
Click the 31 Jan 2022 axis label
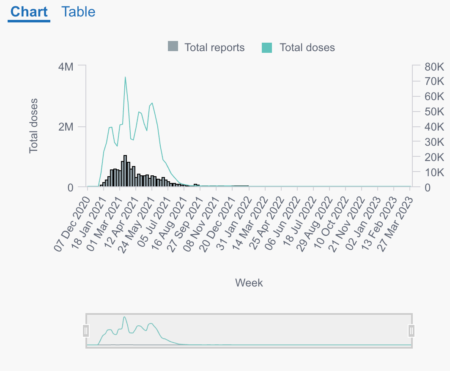[x=234, y=224]
